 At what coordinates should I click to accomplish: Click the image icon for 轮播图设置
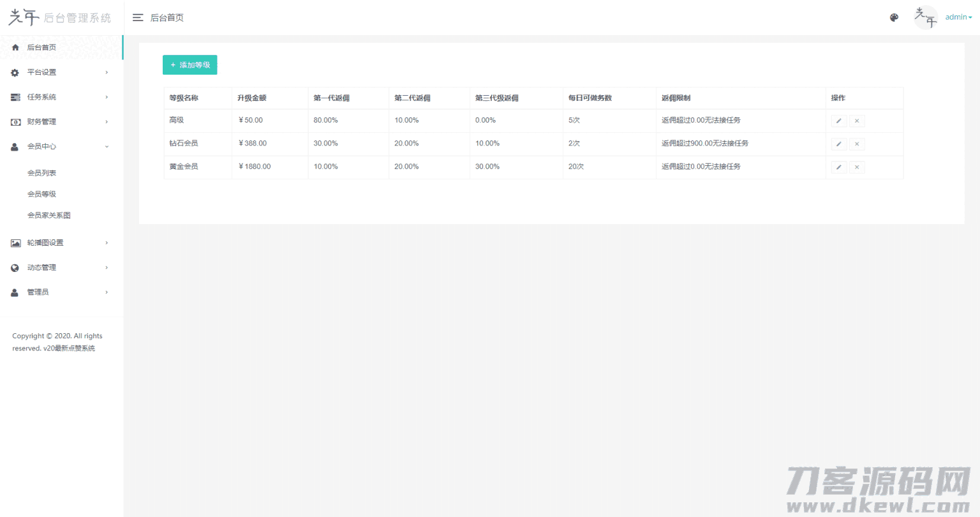tap(15, 243)
